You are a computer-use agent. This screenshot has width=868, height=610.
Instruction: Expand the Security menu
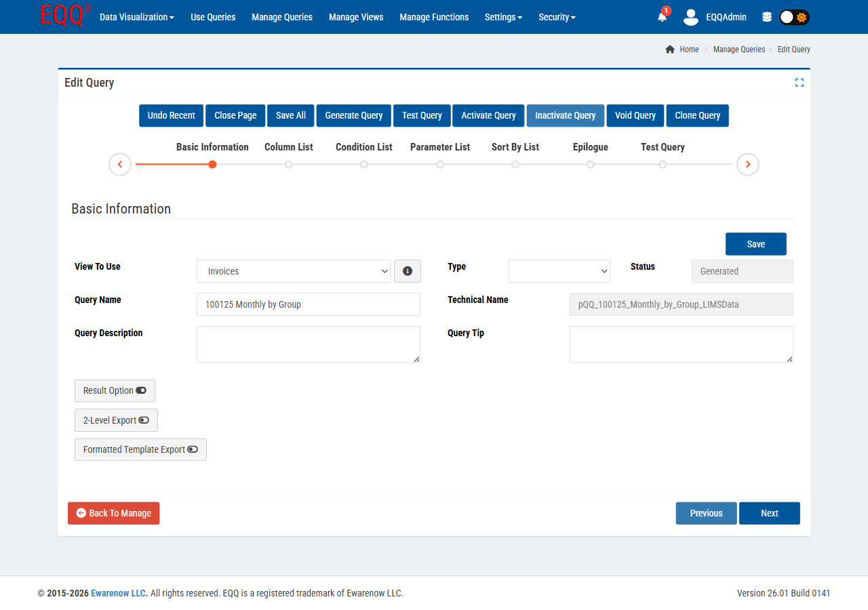click(557, 17)
